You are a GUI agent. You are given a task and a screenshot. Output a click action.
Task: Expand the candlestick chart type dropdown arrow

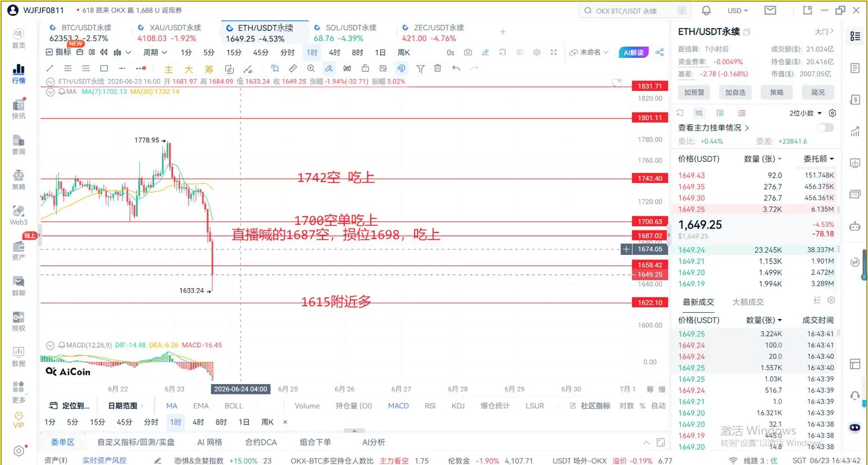(x=129, y=52)
